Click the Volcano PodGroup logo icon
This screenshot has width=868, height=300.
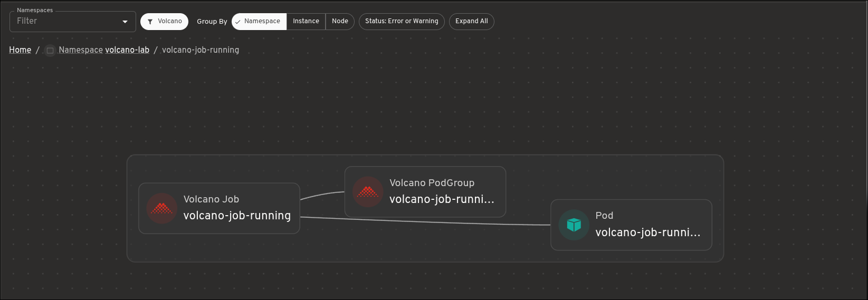(368, 192)
